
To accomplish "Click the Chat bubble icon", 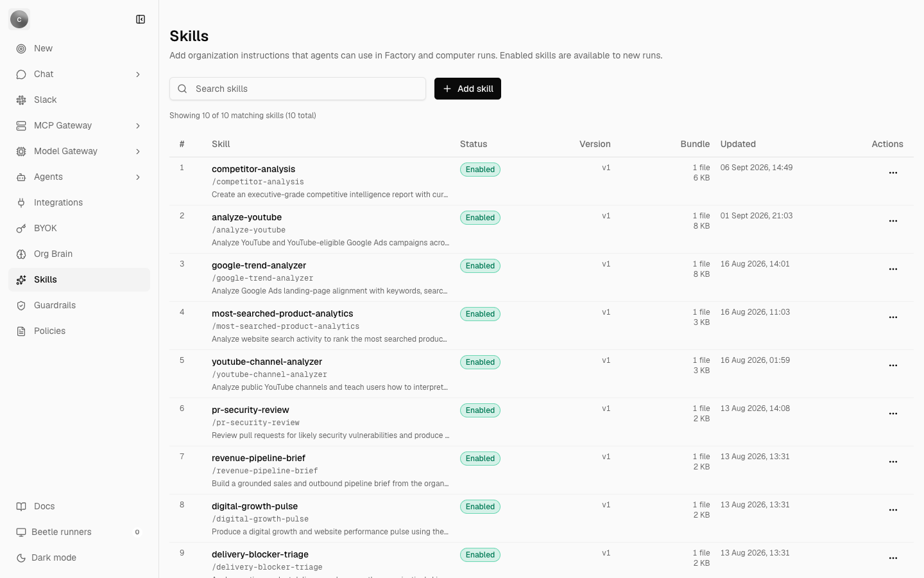I will pos(21,74).
